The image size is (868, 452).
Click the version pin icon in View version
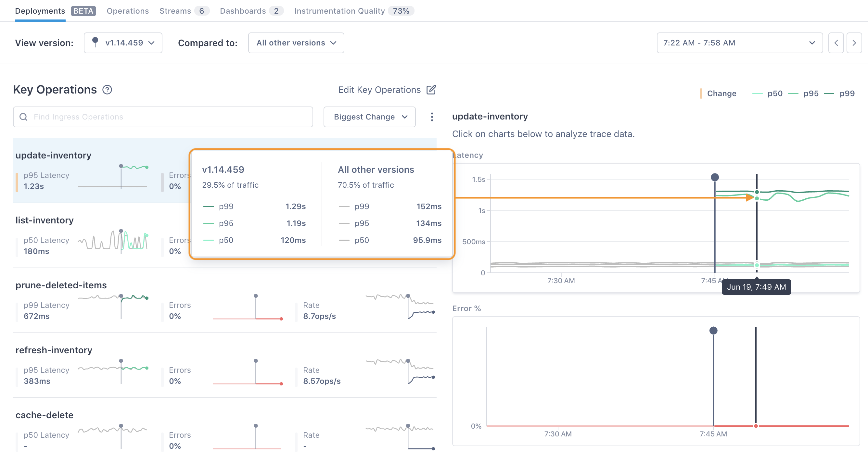pyautogui.click(x=95, y=42)
